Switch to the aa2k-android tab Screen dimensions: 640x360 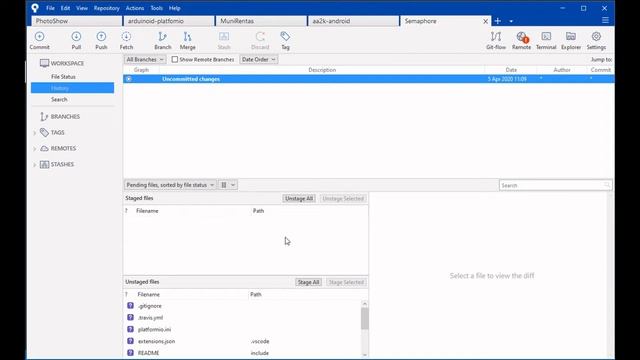point(353,21)
